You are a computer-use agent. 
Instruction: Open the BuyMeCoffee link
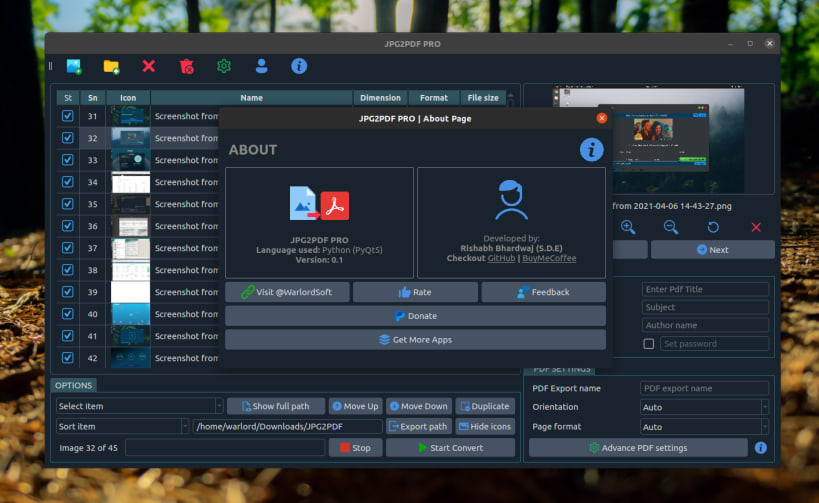click(x=549, y=258)
